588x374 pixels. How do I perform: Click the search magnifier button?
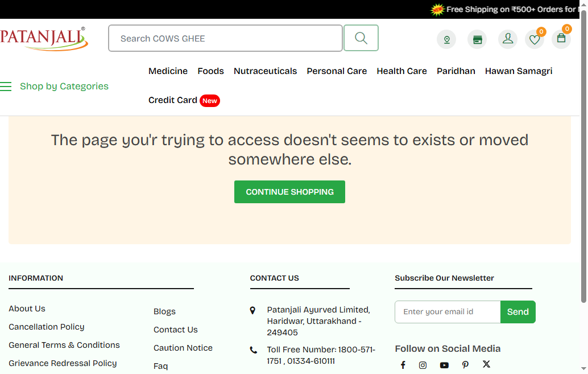[361, 38]
